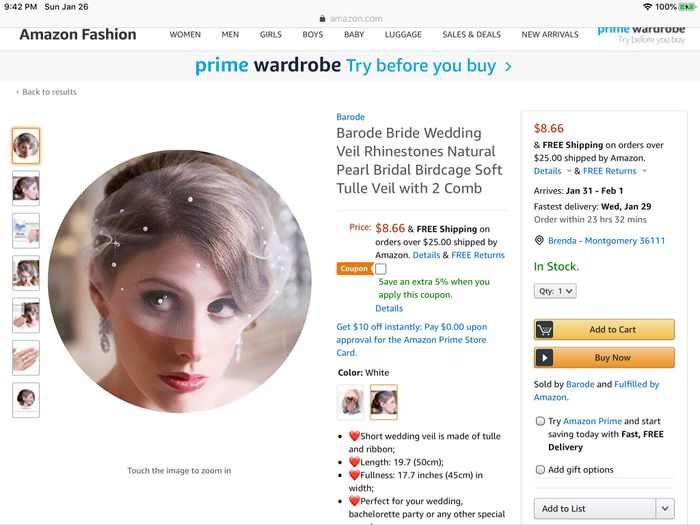Click the prime wardrobe banner chevron arrow
The image size is (700, 525).
click(508, 67)
